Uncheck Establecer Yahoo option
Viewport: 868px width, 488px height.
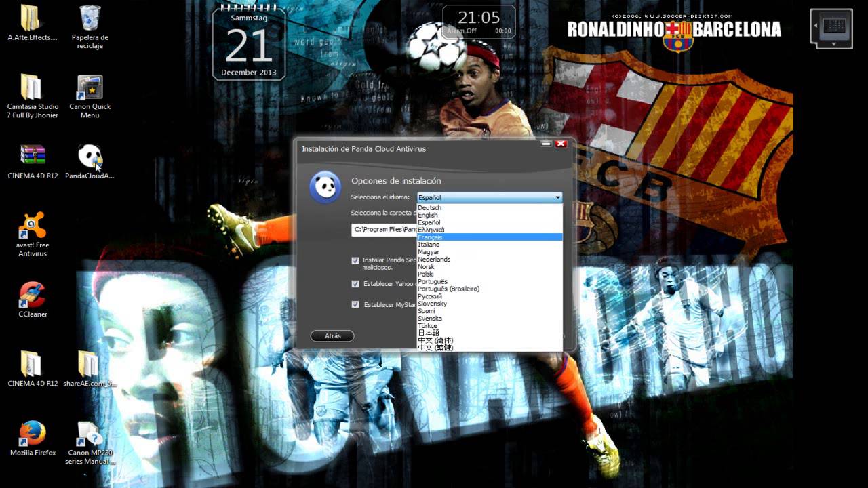coord(355,284)
